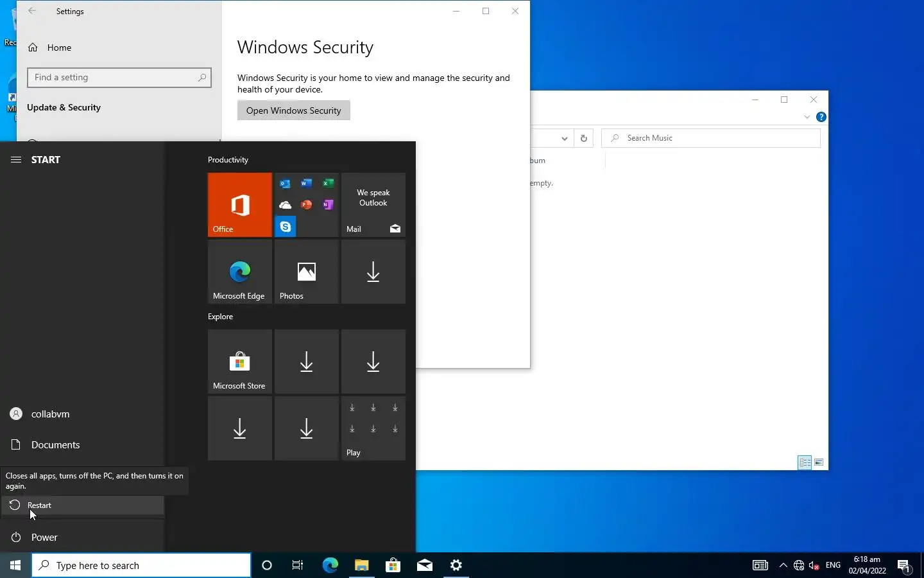Viewport: 924px width, 578px height.
Task: Open File Explorer from the taskbar
Action: click(361, 565)
